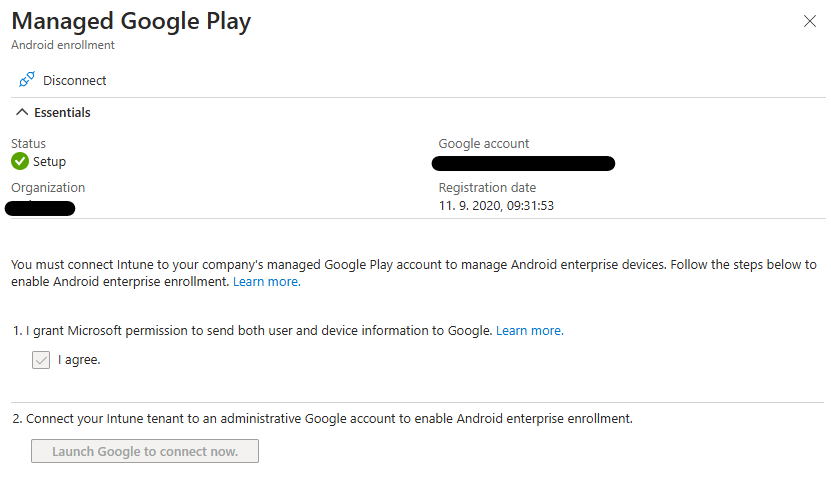Select the registration date value text
The height and width of the screenshot is (478, 831).
tap(496, 206)
